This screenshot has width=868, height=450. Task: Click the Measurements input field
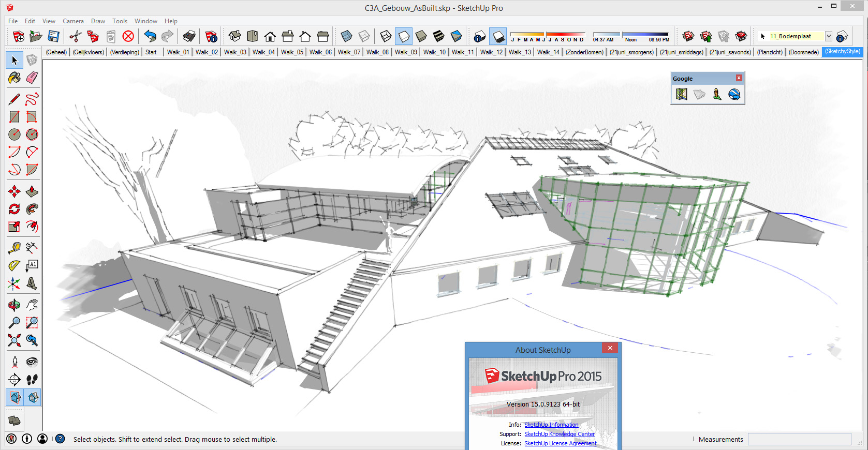(x=799, y=439)
